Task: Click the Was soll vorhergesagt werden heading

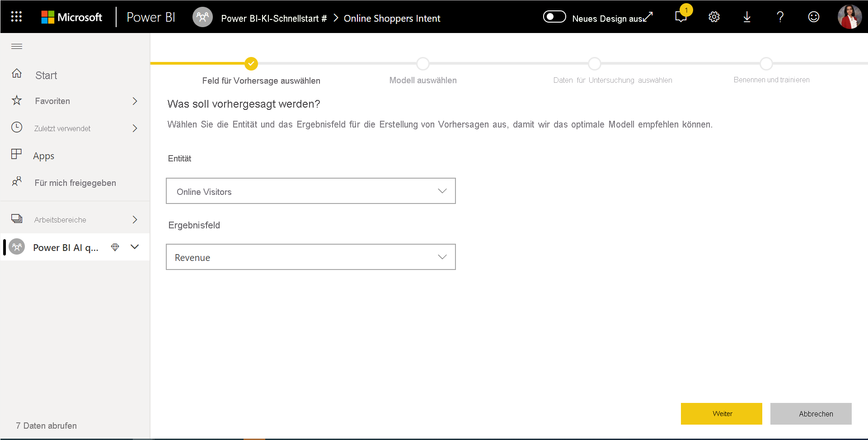Action: coord(244,104)
